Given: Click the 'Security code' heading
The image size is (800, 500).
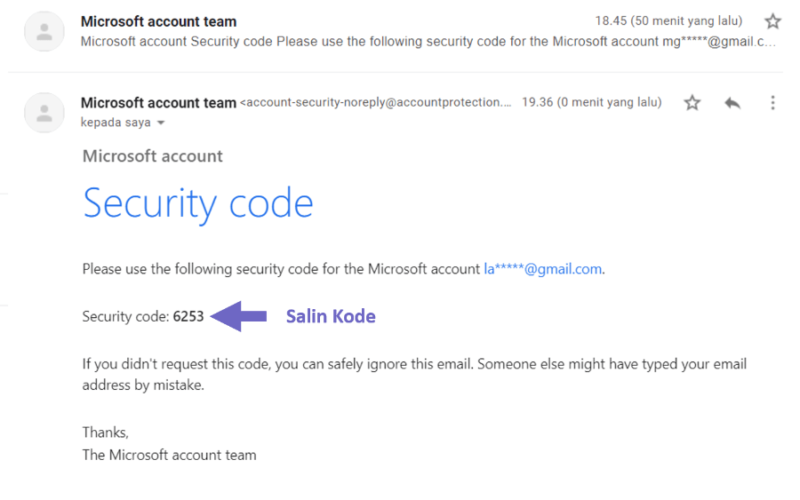Looking at the screenshot, I should point(198,204).
